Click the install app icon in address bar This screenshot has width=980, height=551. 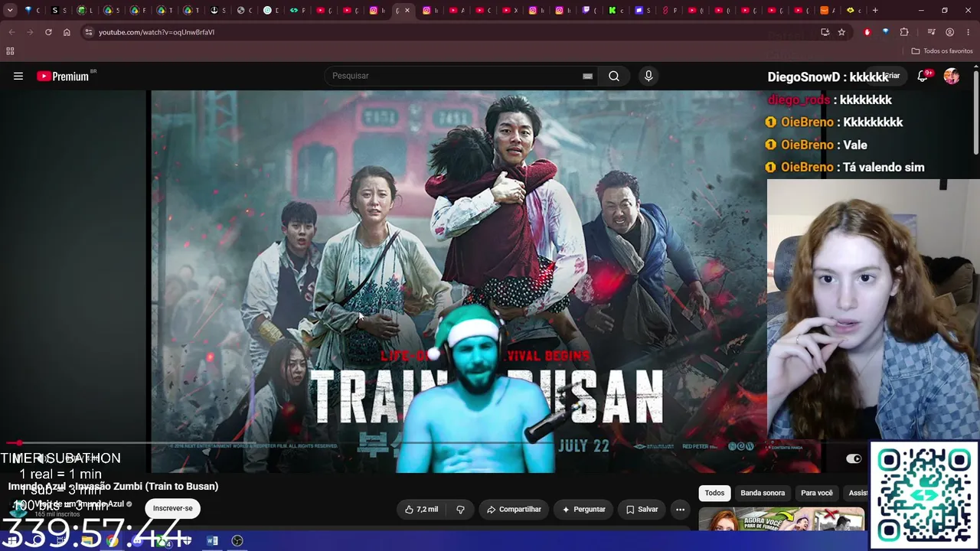(825, 32)
